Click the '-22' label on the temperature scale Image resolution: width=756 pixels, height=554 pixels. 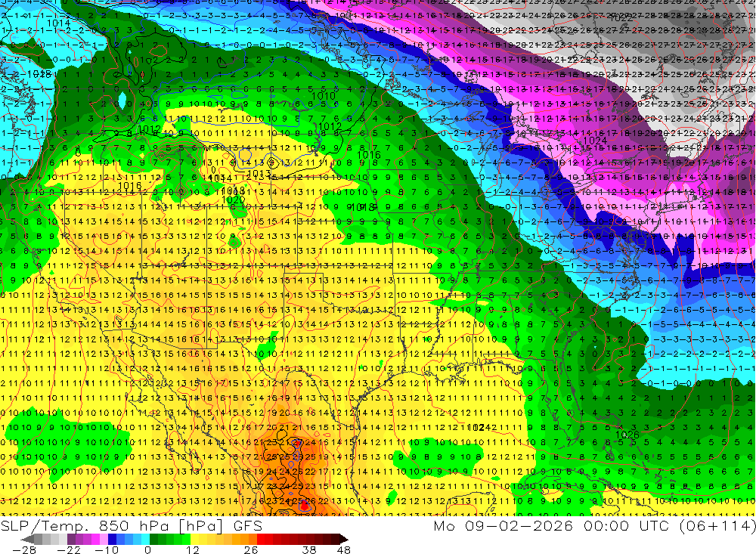69,549
